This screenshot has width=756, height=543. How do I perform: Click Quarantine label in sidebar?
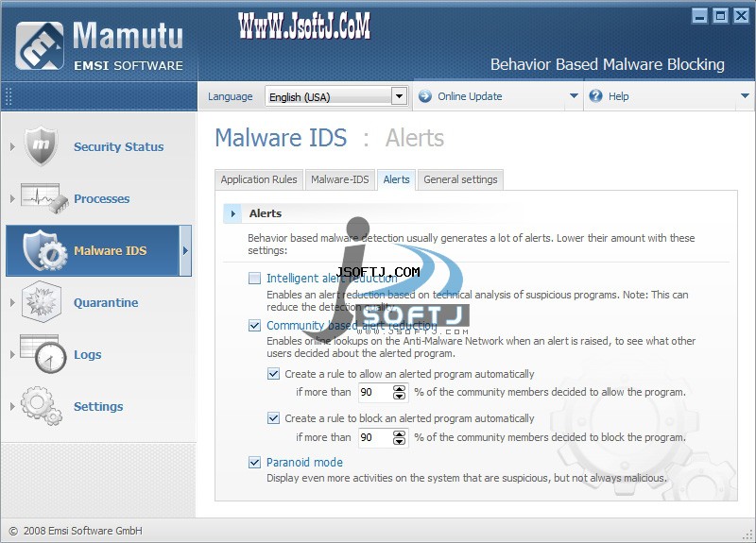point(106,302)
